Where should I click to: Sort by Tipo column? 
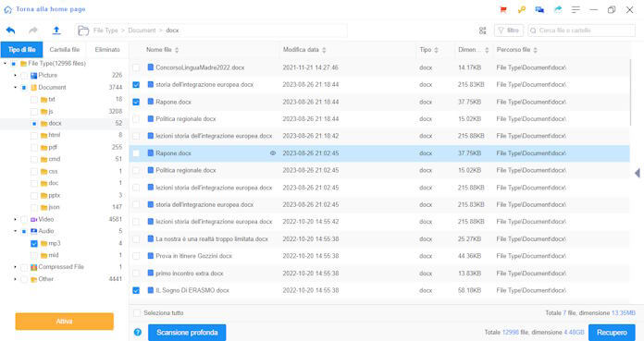pyautogui.click(x=436, y=50)
